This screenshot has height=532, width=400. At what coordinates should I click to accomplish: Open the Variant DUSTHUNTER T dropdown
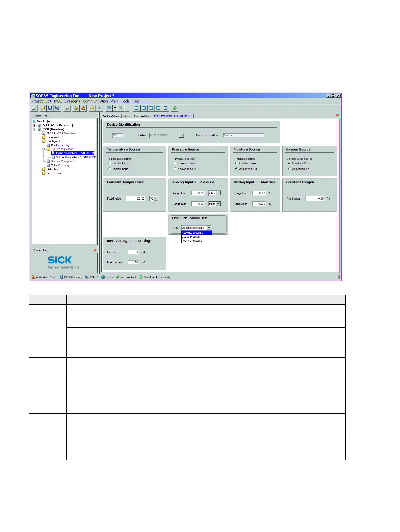[182, 135]
